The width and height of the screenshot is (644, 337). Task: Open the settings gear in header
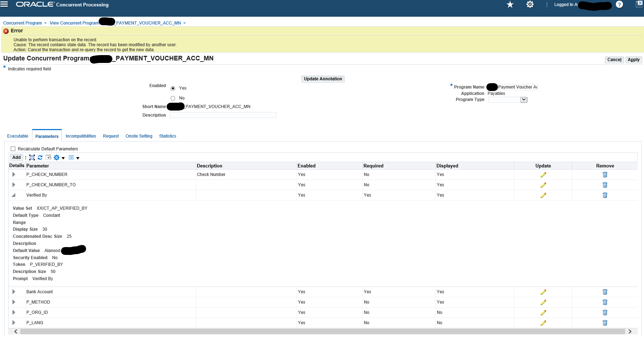pos(530,4)
